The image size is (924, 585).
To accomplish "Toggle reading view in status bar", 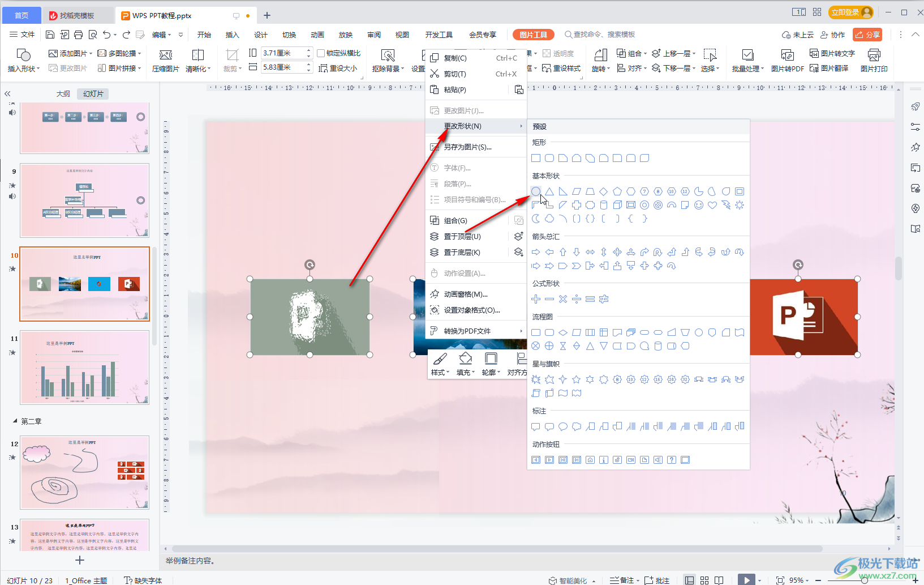I will 719,580.
